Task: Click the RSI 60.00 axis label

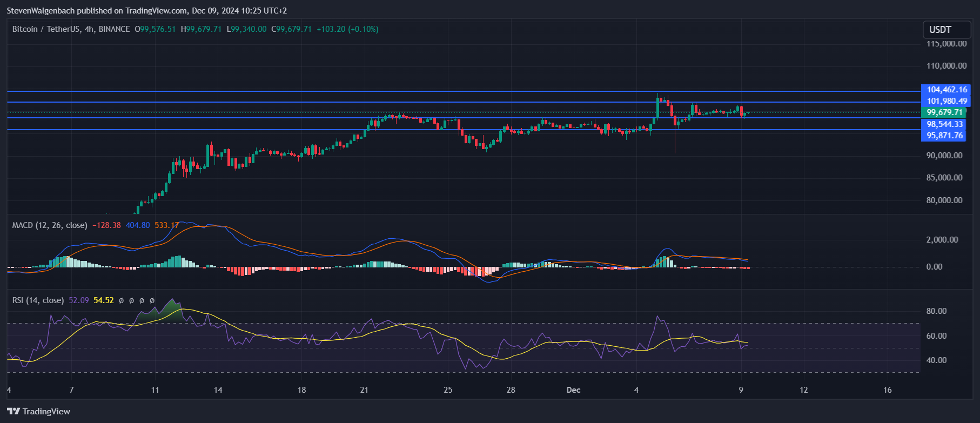Action: click(x=936, y=336)
